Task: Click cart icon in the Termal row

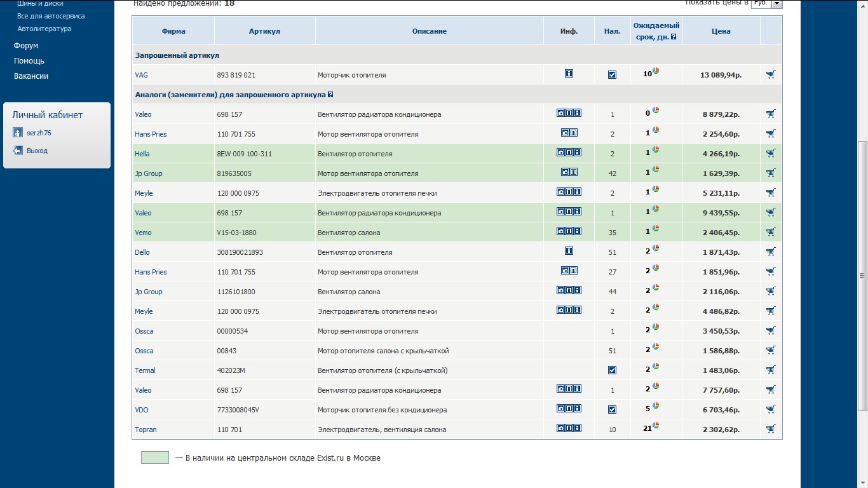Action: (771, 370)
